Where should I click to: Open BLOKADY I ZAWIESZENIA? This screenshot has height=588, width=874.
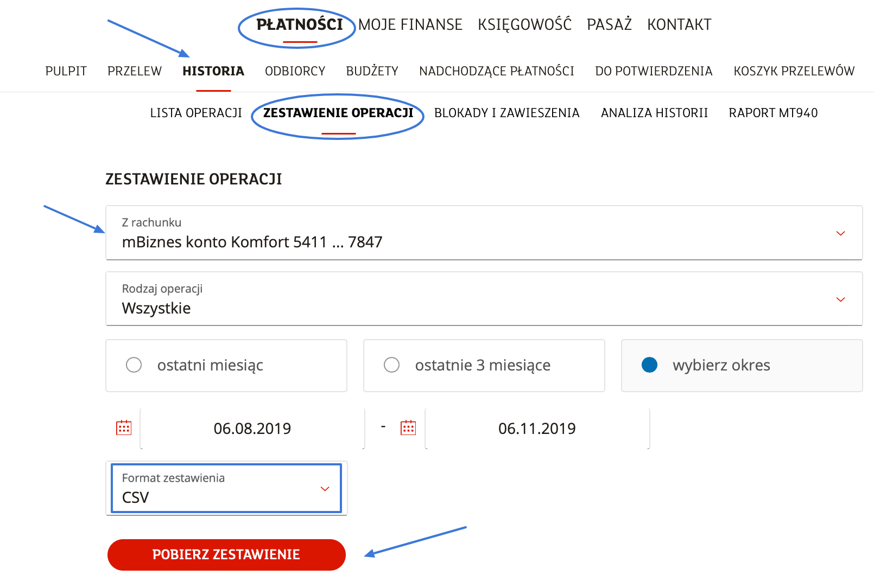506,113
